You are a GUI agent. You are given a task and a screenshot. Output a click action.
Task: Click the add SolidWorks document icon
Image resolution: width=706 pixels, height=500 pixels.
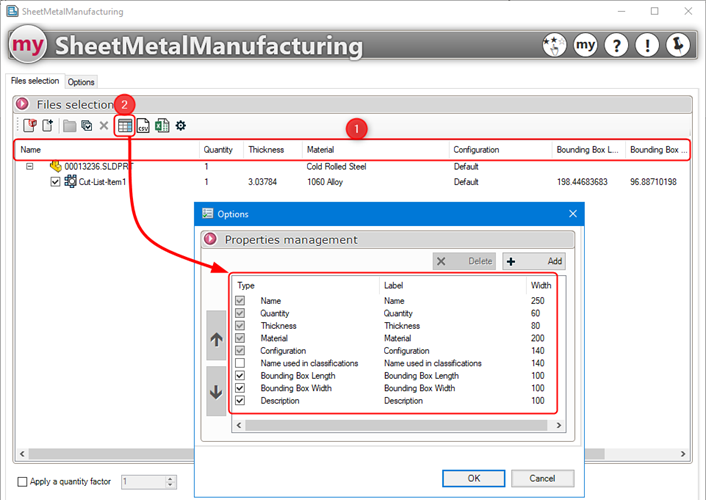coord(30,125)
